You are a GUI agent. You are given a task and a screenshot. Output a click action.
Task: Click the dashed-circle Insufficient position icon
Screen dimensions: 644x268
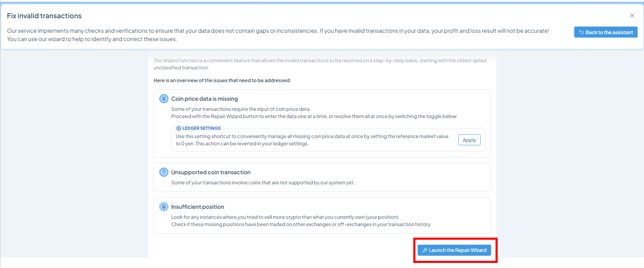[x=164, y=207]
